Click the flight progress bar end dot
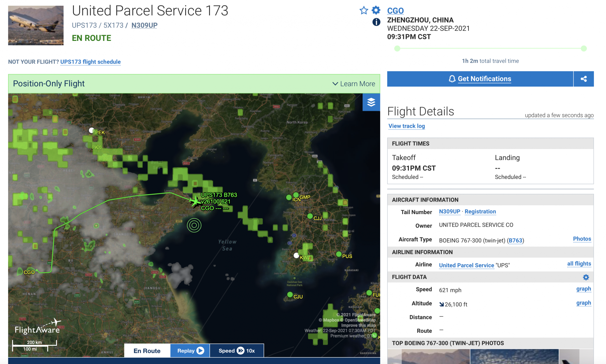The width and height of the screenshot is (606, 364). 584,48
